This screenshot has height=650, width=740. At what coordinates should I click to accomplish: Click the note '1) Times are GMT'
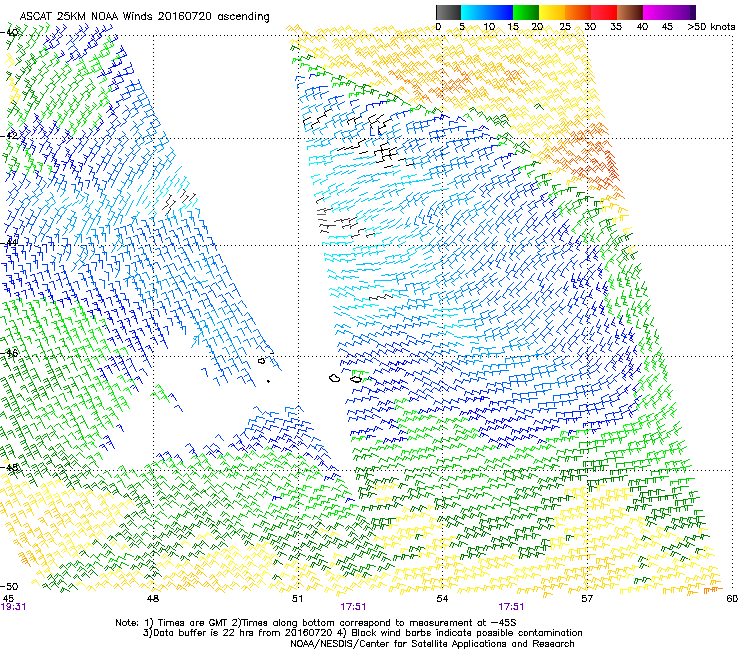(187, 623)
